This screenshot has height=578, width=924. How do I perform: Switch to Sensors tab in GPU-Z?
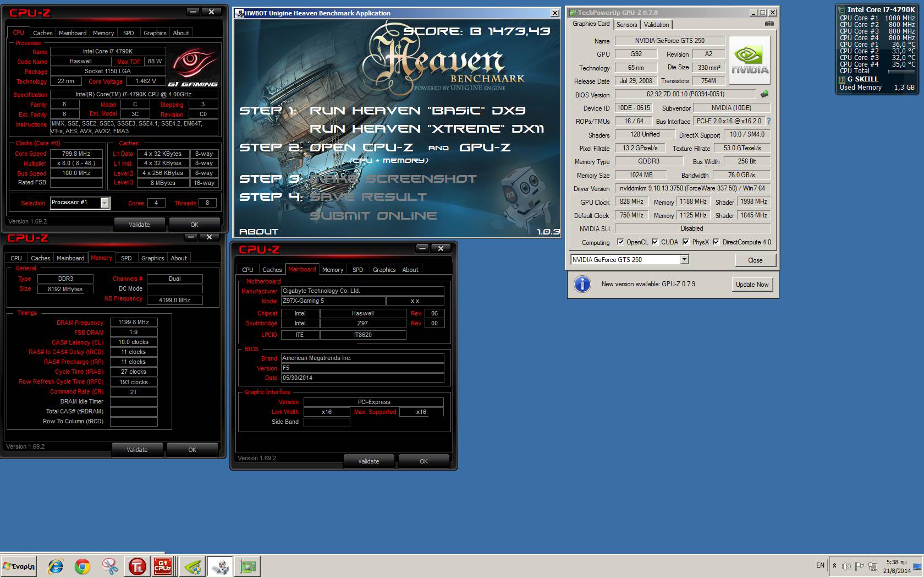(626, 25)
